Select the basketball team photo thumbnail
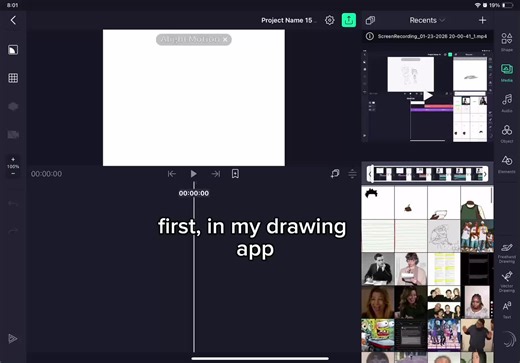The height and width of the screenshot is (363, 520). (477, 236)
